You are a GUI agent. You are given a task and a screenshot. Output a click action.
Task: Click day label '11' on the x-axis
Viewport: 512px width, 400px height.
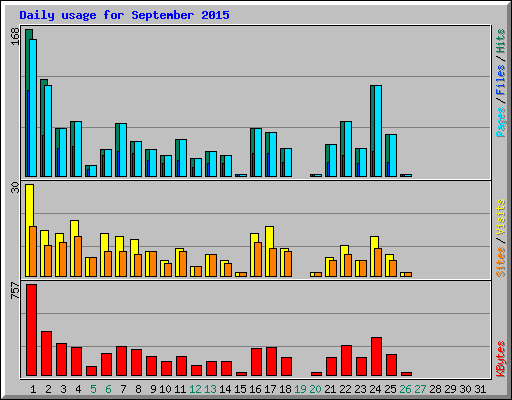(180, 389)
